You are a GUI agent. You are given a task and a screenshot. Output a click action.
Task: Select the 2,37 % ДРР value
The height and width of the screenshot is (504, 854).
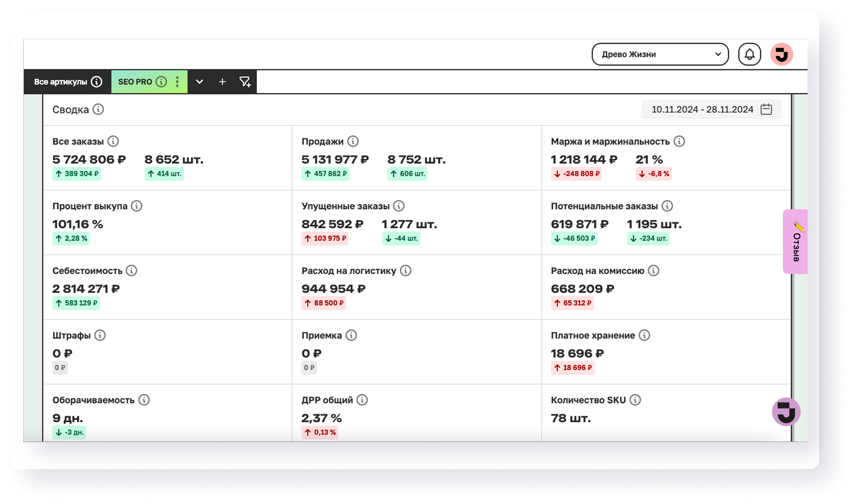(322, 418)
